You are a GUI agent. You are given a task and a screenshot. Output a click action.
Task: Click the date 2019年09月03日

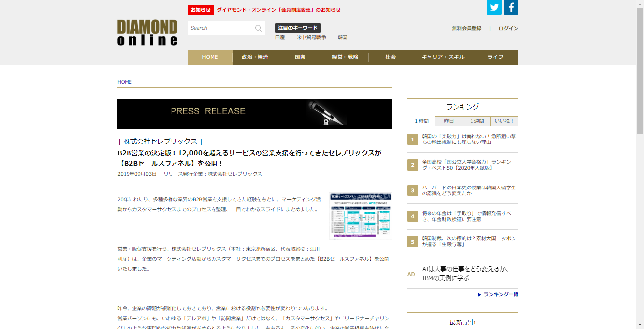pyautogui.click(x=137, y=174)
